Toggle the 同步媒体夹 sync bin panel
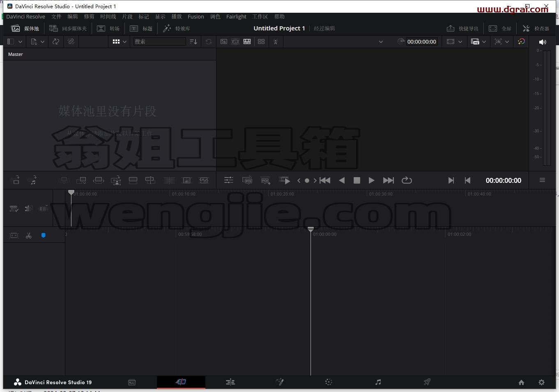Screen dimensions: 559x392 click(68, 28)
